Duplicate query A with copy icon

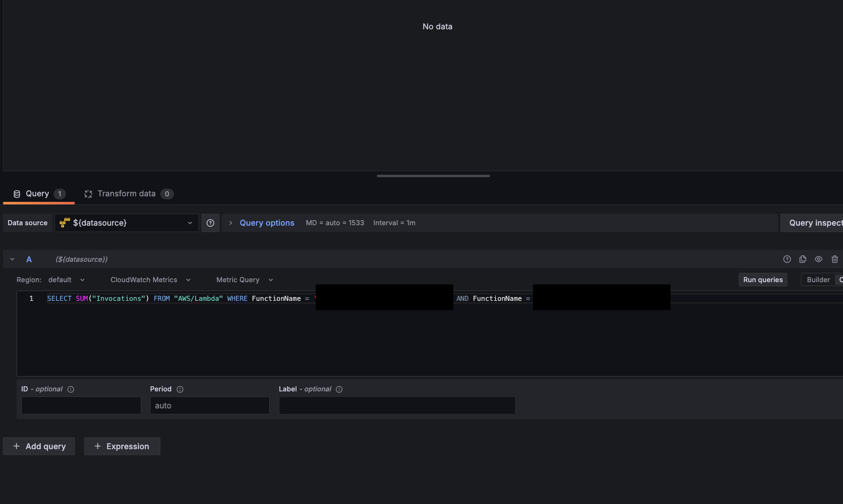pos(803,259)
